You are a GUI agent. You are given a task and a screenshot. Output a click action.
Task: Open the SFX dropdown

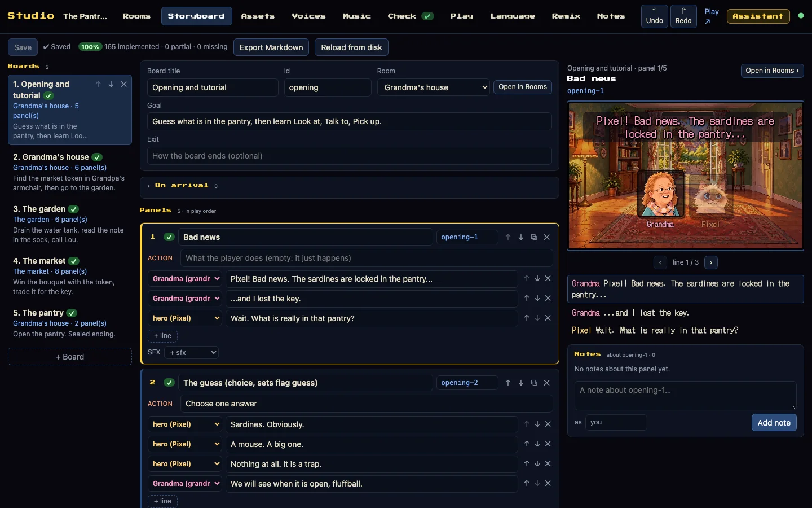[x=192, y=352]
